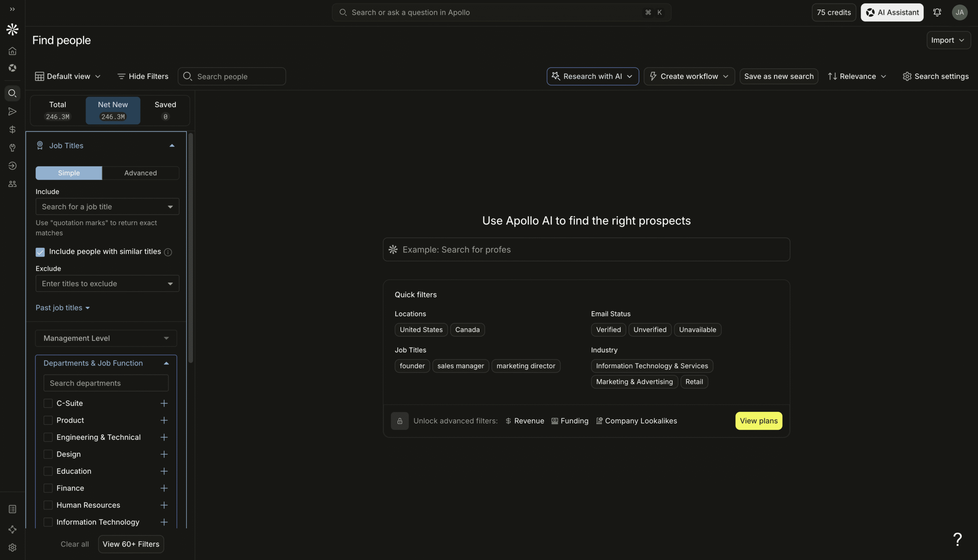Viewport: 978px width, 560px height.
Task: Expand Past job titles
Action: (63, 308)
